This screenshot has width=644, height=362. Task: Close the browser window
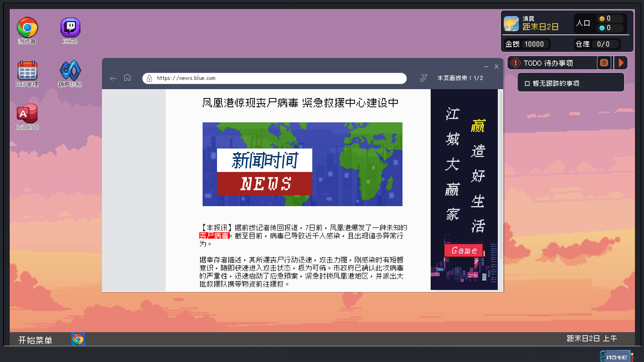(x=496, y=66)
